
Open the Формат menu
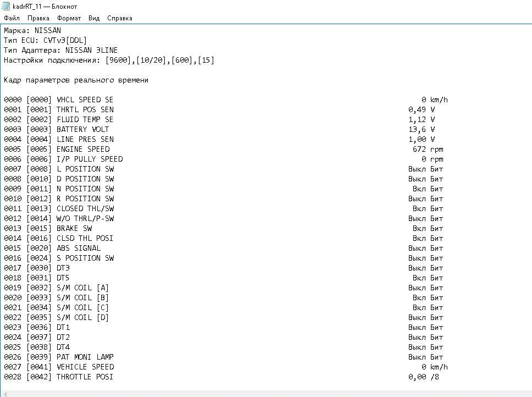[x=69, y=18]
